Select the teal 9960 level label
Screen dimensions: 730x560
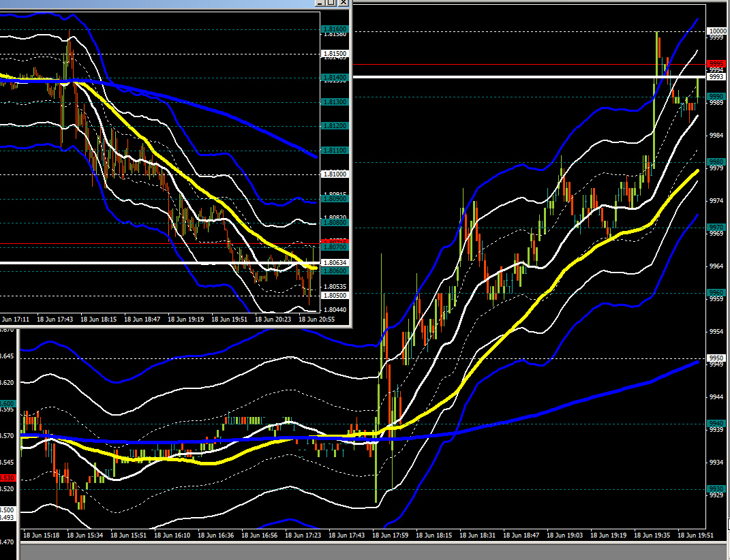[x=716, y=292]
